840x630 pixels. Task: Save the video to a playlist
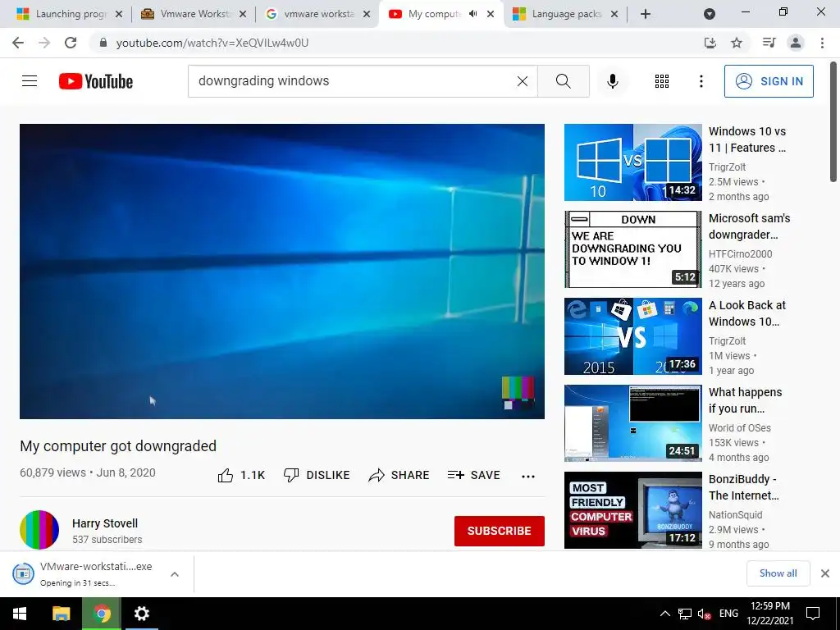474,475
